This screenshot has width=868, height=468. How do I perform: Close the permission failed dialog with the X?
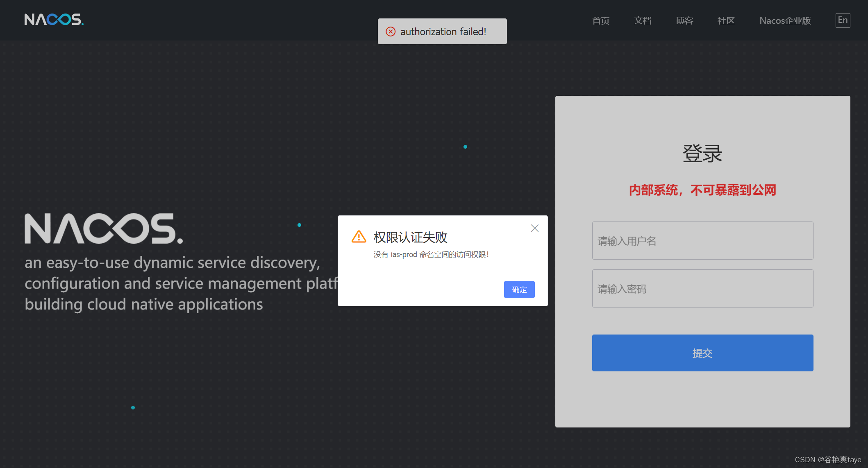click(x=534, y=228)
